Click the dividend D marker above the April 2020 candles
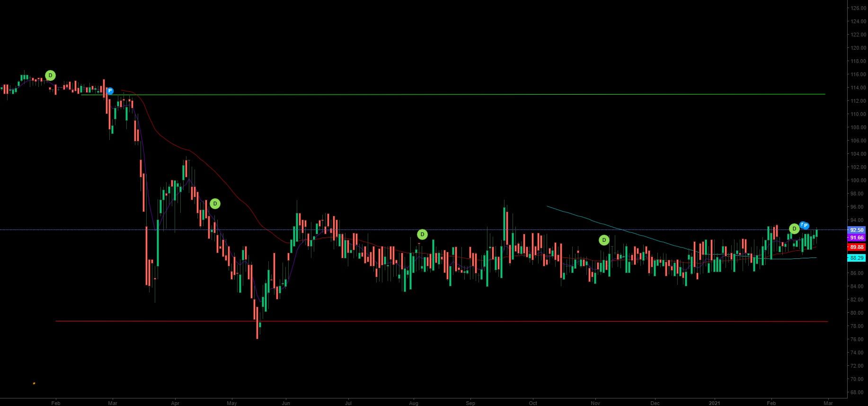 [215, 204]
